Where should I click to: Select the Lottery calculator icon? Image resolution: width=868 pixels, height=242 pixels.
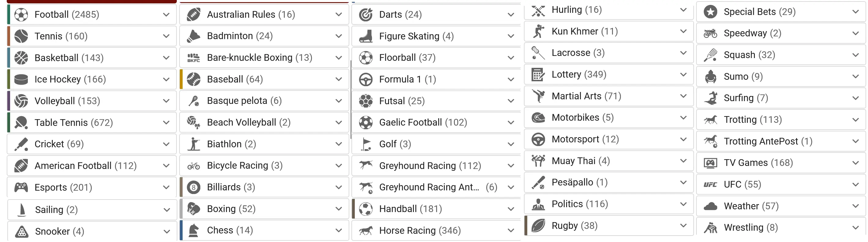[x=538, y=74]
